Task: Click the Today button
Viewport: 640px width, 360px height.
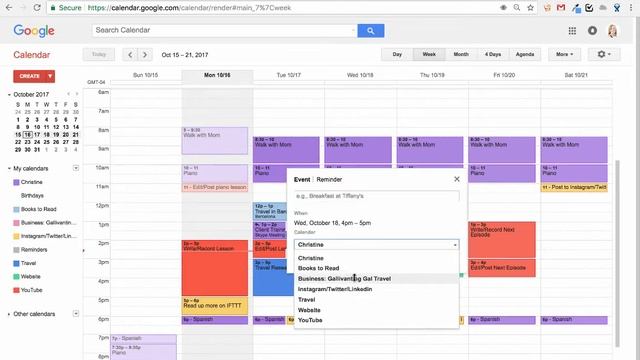Action: coord(99,54)
